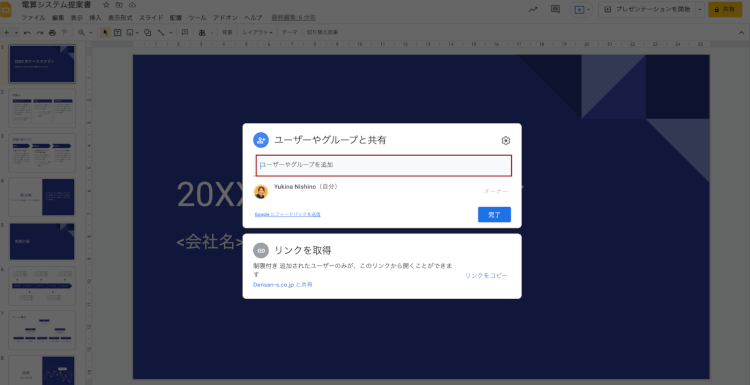Open the ファイル menu

click(x=33, y=18)
